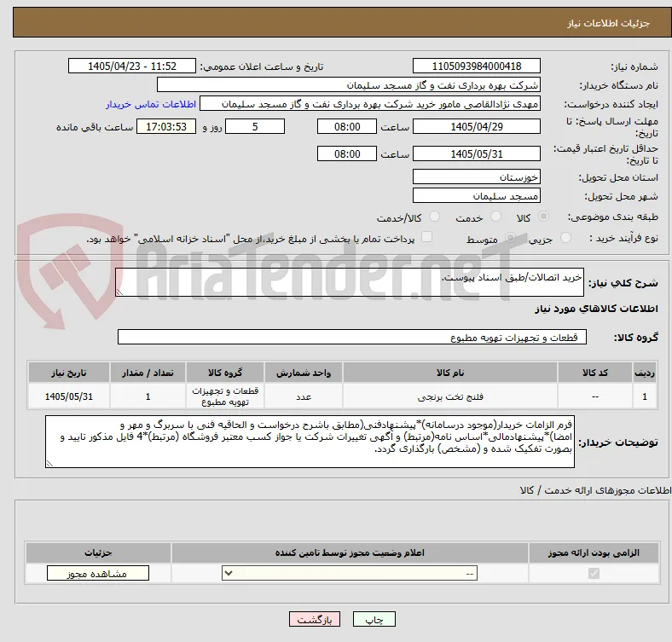This screenshot has height=642, width=672.
Task: Click the تعداد / مقدار column header
Action: pos(148,373)
